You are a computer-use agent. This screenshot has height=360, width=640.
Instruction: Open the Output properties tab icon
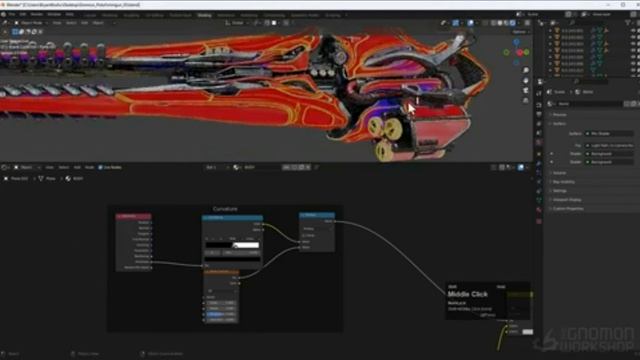click(x=539, y=114)
